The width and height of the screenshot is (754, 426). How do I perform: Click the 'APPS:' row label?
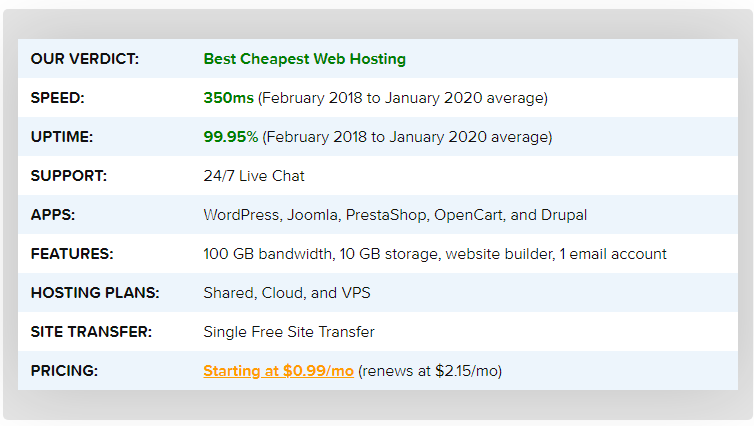[53, 215]
